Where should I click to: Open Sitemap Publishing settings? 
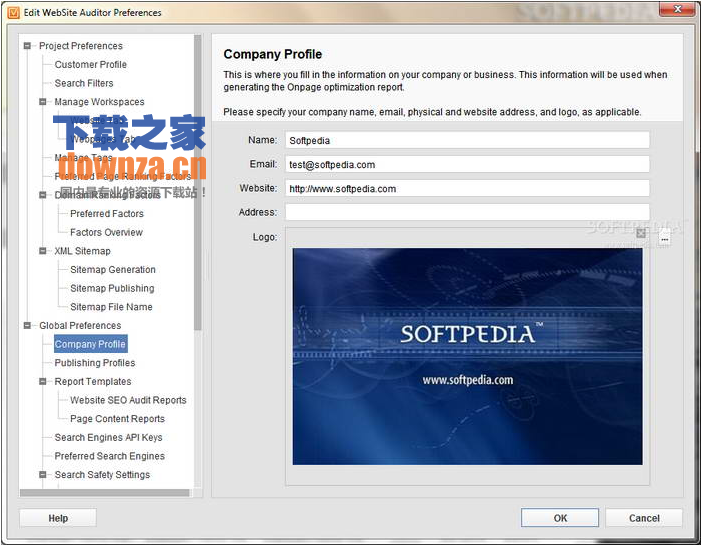coord(112,288)
